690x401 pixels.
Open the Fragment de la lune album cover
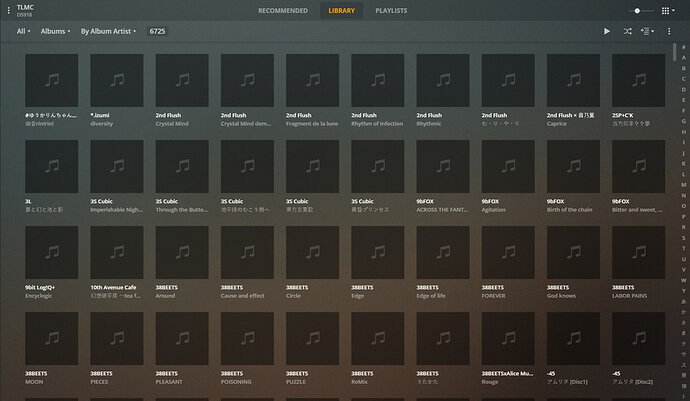pyautogui.click(x=312, y=80)
